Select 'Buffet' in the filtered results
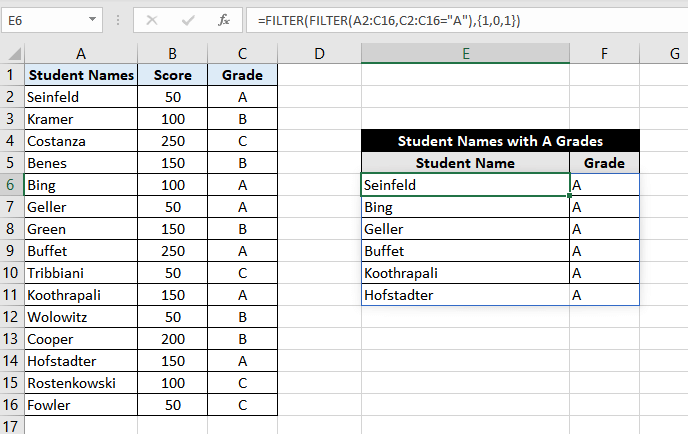The image size is (688, 434). pyautogui.click(x=466, y=251)
